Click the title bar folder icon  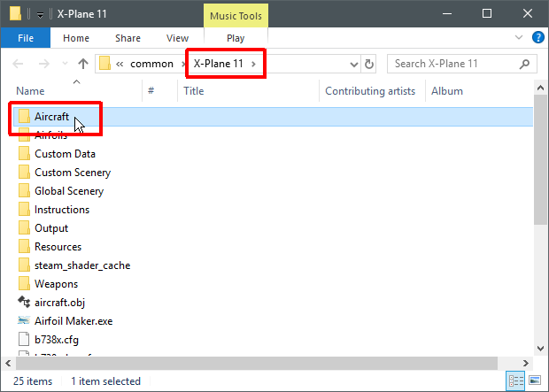tap(15, 13)
